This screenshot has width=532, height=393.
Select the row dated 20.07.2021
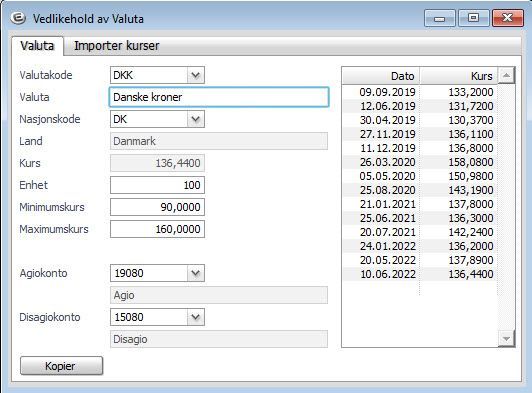coord(420,232)
